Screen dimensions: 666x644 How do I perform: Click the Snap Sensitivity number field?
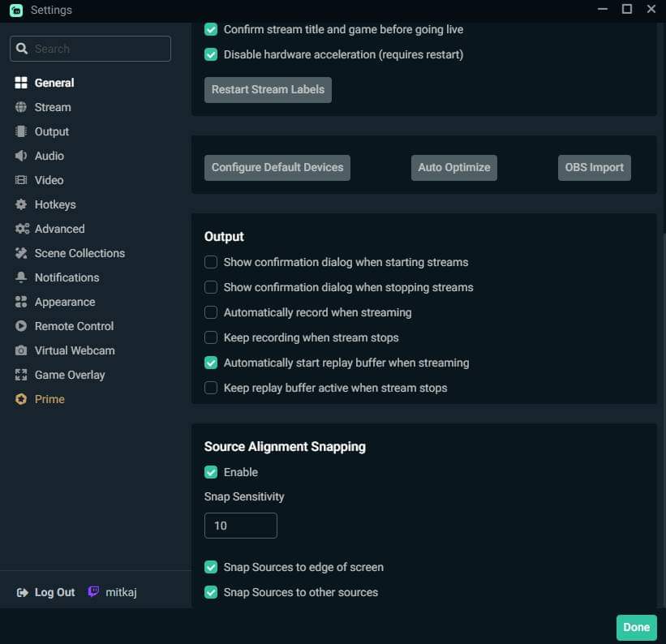point(240,526)
